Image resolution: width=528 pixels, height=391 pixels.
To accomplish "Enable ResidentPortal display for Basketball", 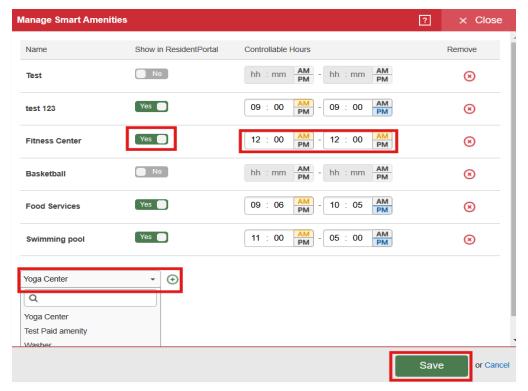I will pyautogui.click(x=152, y=172).
